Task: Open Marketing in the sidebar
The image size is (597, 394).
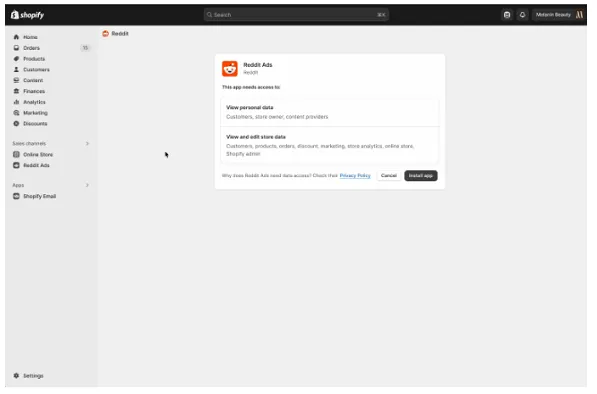Action: (x=35, y=113)
